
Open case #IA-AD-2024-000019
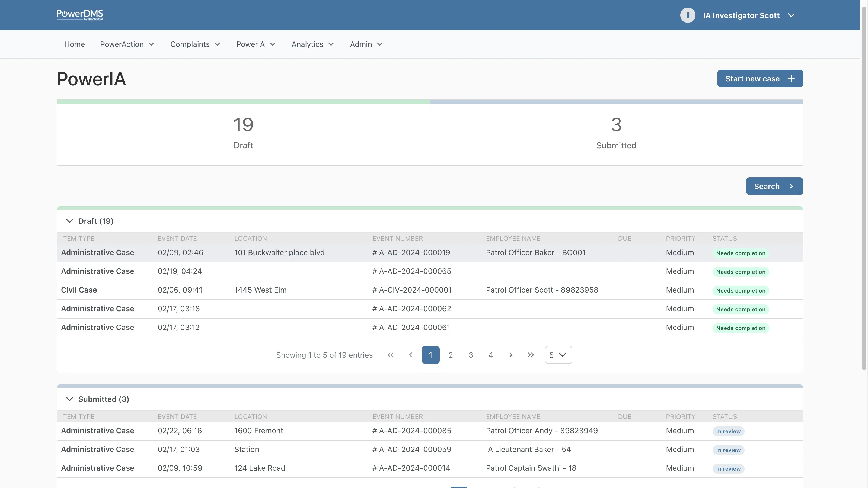point(430,253)
